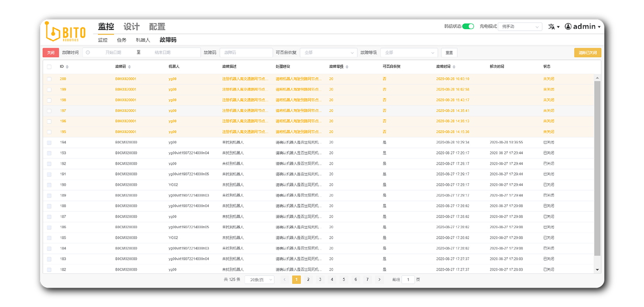
Task: Open the 监控 sub-tab
Action: [103, 40]
